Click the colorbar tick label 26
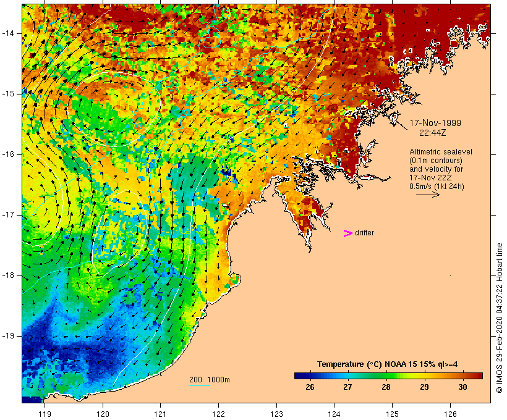Image resolution: width=507 pixels, height=420 pixels. (310, 387)
